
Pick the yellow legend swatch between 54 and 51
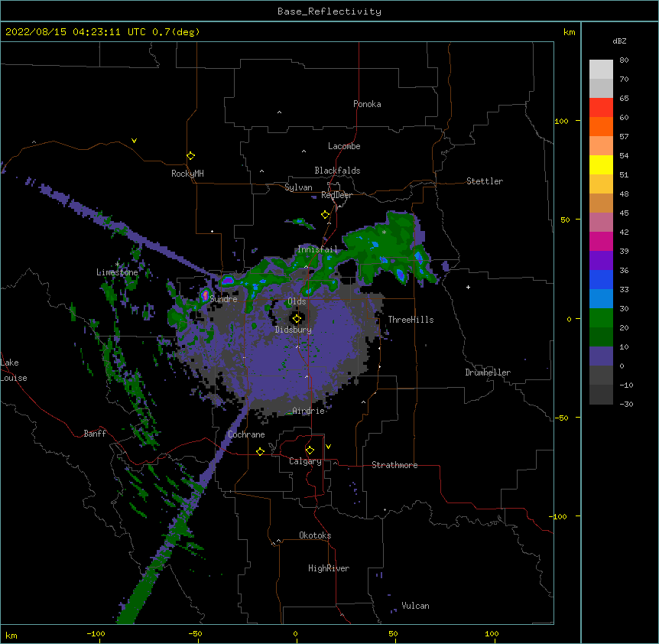pyautogui.click(x=601, y=164)
